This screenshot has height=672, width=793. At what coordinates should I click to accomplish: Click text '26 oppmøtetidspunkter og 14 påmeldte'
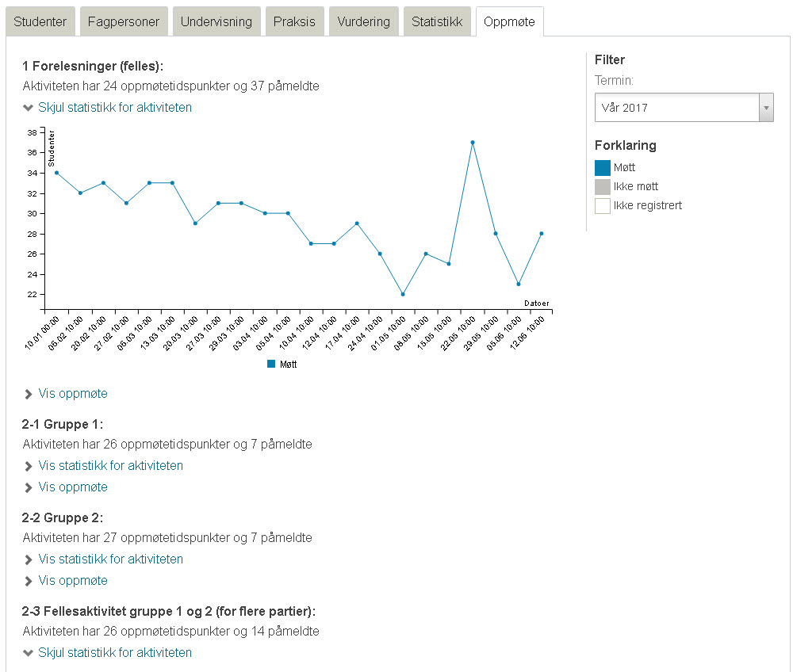click(212, 632)
